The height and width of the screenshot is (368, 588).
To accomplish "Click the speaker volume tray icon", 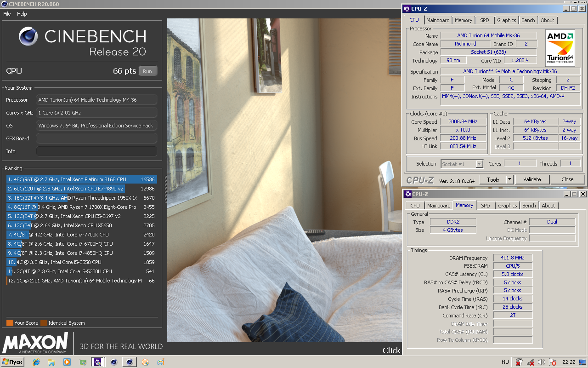I will [x=542, y=362].
